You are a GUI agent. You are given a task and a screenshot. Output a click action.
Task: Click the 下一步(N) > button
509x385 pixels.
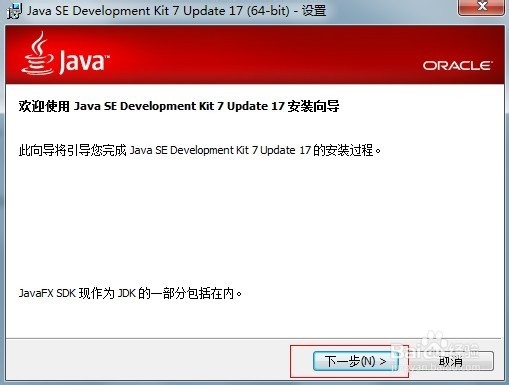355,361
